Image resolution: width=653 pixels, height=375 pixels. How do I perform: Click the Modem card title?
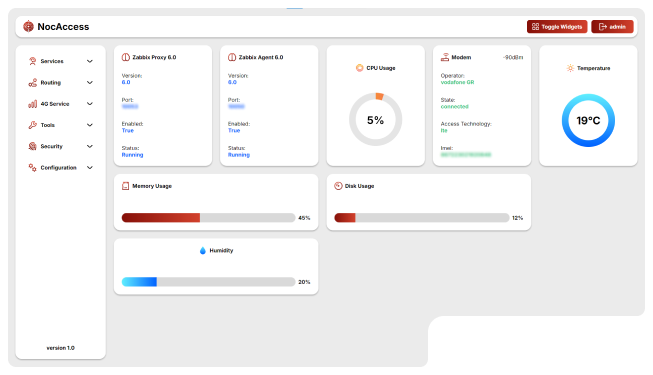point(461,57)
